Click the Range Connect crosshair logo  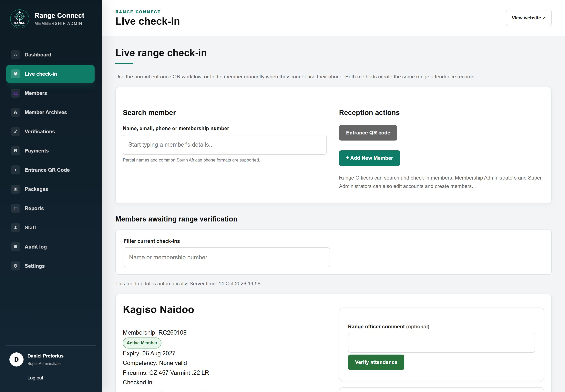coord(19,19)
